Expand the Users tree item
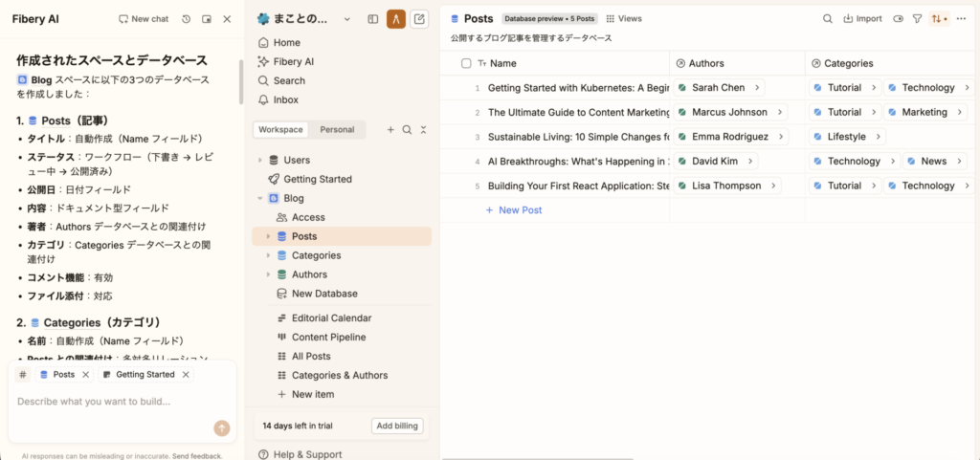This screenshot has width=980, height=460. [x=260, y=161]
